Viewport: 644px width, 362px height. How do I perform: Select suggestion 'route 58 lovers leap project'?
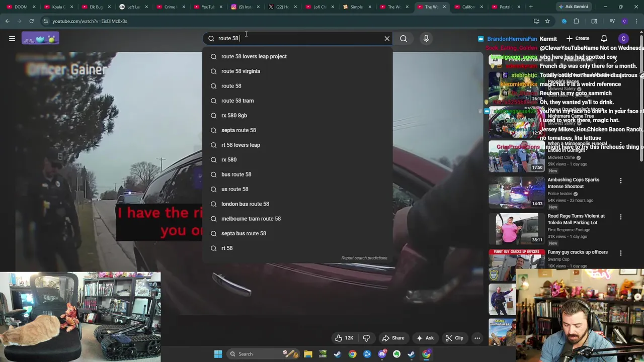click(297, 56)
